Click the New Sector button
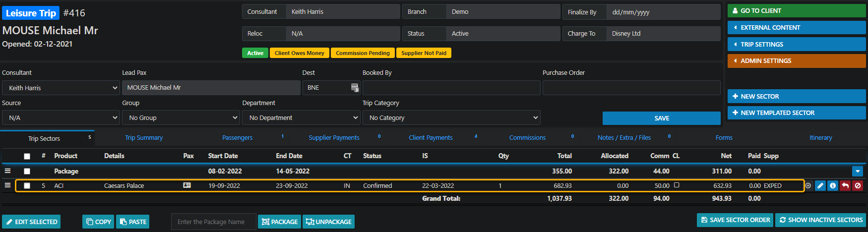Screen dimensions: 868x232 coord(797,96)
